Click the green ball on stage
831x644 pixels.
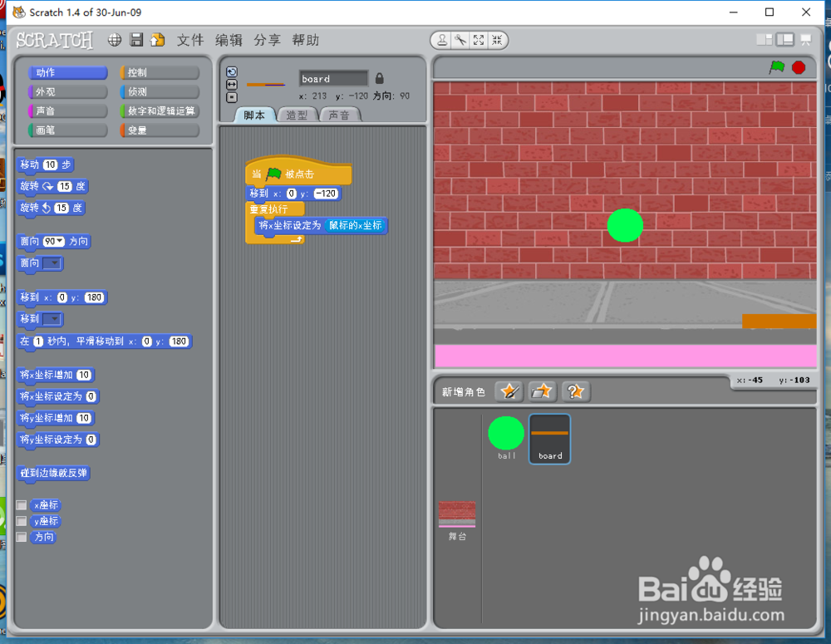625,225
